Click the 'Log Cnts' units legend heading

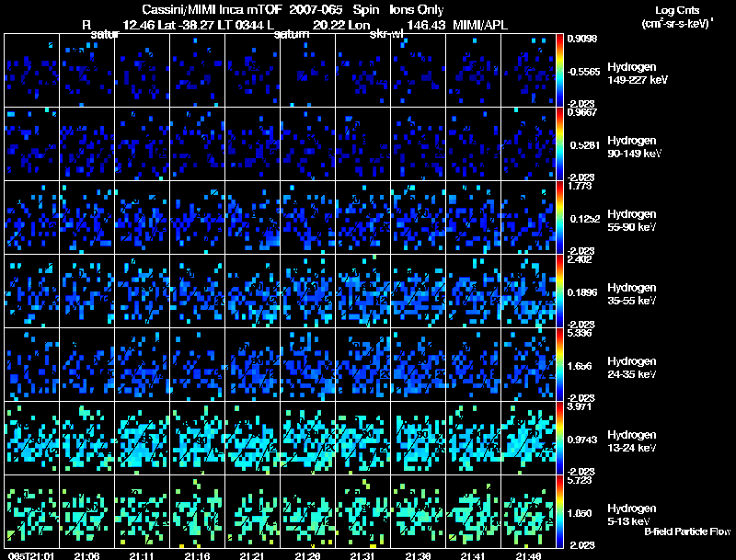[x=677, y=10]
